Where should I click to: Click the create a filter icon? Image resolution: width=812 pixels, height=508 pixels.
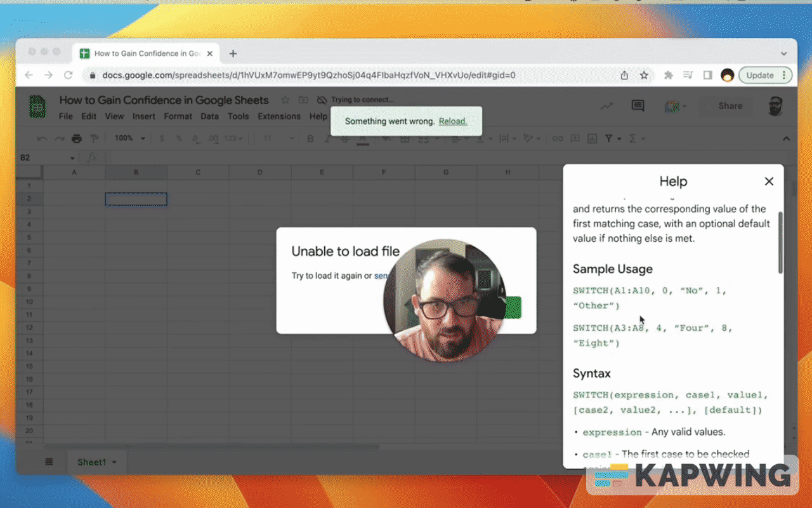[608, 138]
